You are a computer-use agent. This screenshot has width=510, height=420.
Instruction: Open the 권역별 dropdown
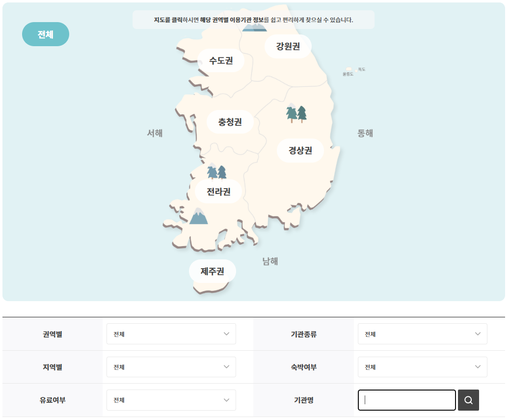pyautogui.click(x=171, y=334)
